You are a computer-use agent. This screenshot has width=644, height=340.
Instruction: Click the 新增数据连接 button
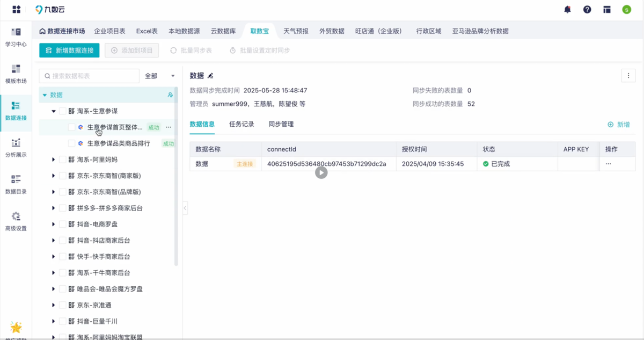(69, 50)
